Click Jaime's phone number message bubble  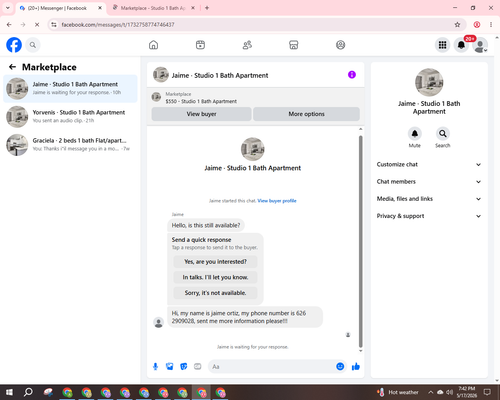245,317
